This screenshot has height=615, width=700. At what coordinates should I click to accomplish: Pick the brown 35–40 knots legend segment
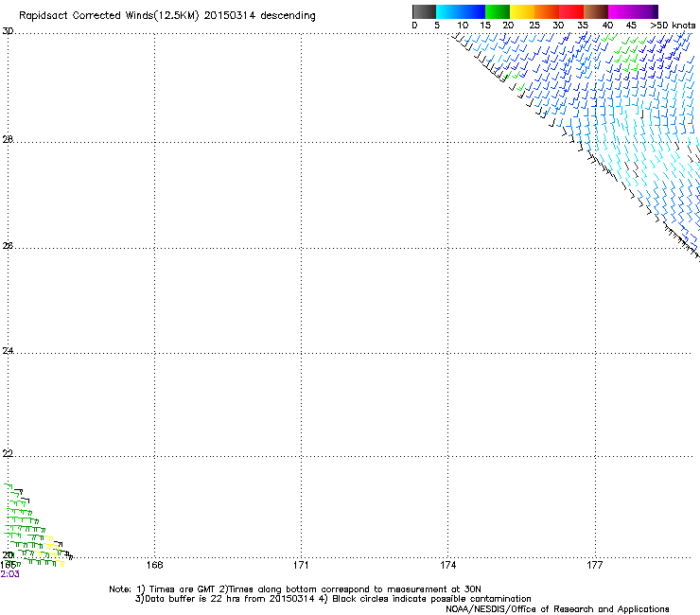(596, 11)
